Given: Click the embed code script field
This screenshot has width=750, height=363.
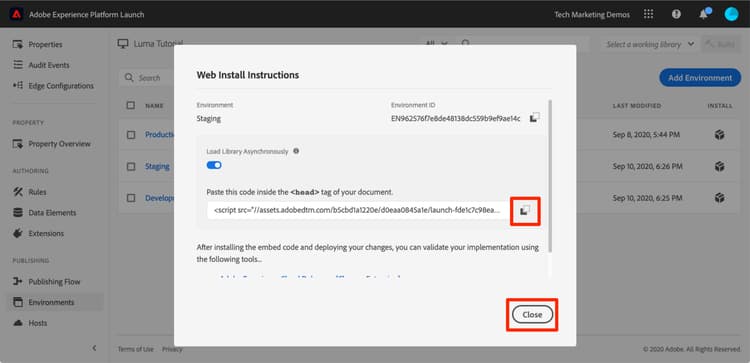Looking at the screenshot, I should tap(358, 210).
